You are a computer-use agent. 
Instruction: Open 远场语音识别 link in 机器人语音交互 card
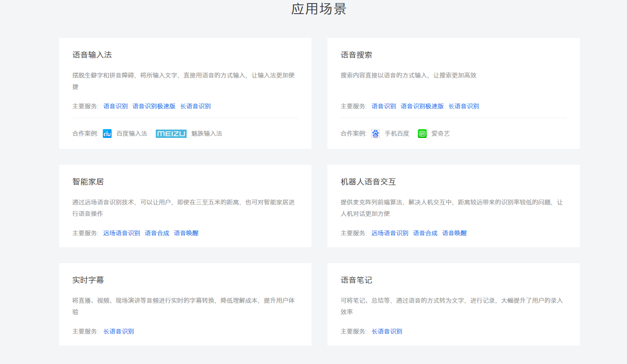point(390,233)
